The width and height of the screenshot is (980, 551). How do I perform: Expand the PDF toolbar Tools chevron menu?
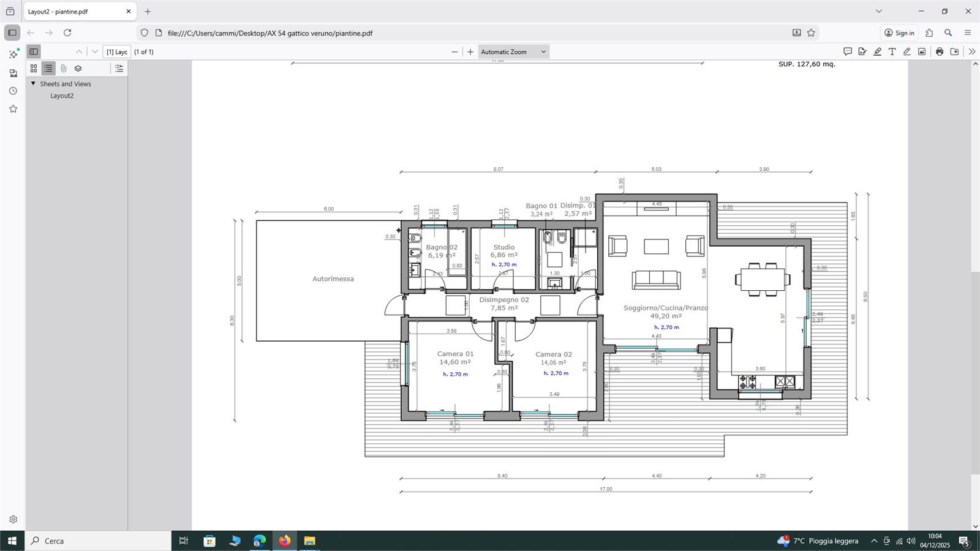(971, 51)
